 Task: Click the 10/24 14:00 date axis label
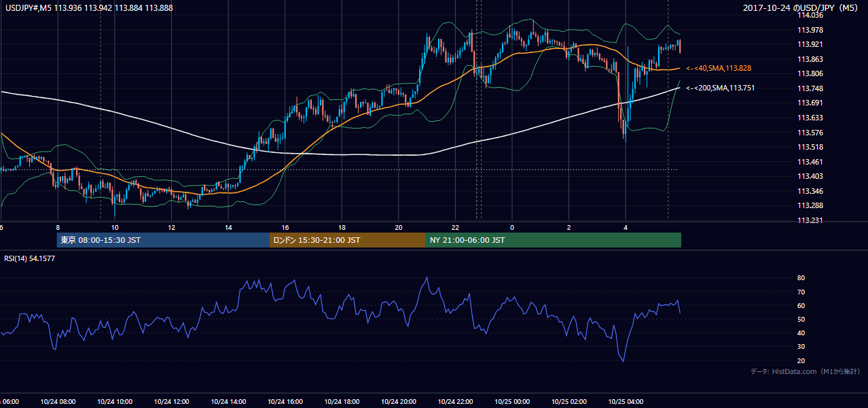[228, 402]
